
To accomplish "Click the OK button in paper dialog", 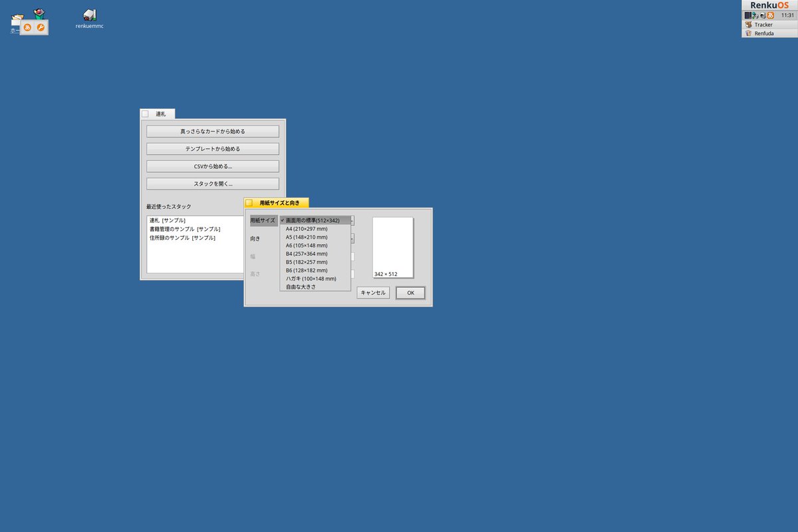I will [410, 293].
